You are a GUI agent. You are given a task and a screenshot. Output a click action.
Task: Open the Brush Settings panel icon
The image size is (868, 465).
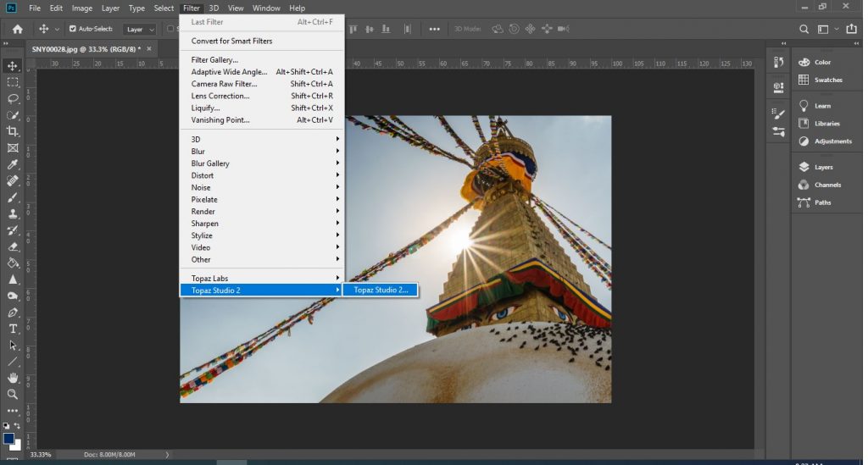(778, 113)
